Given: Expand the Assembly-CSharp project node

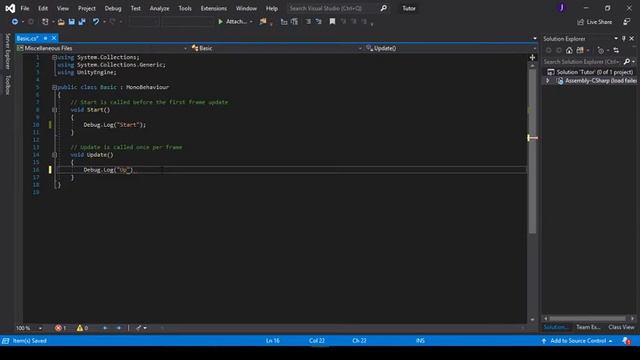Looking at the screenshot, I should pyautogui.click(x=548, y=81).
